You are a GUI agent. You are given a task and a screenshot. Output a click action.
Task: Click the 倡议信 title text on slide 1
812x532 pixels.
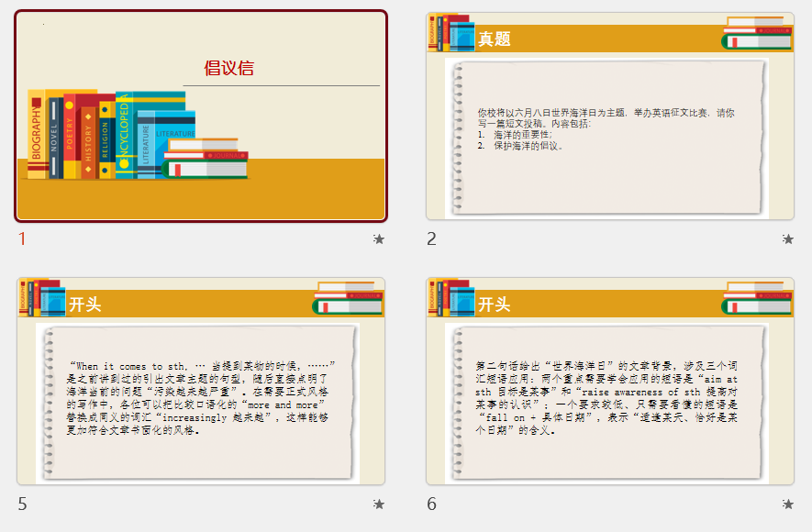coord(228,68)
